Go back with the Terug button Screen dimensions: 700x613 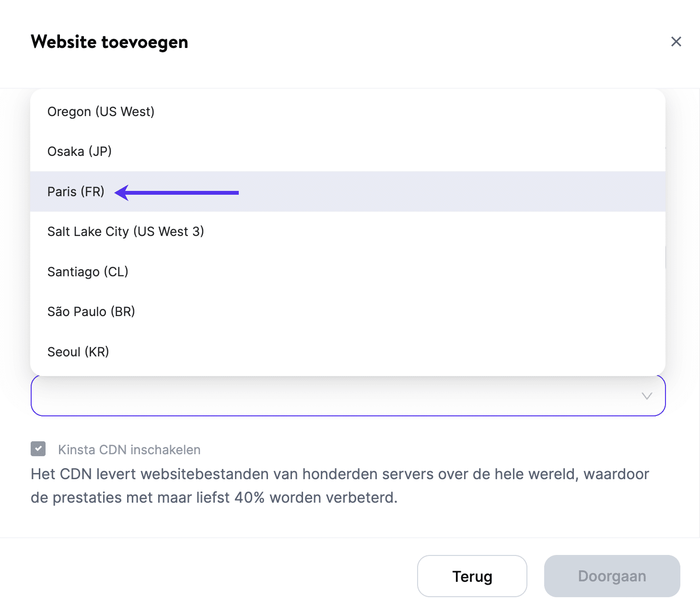[x=472, y=576]
